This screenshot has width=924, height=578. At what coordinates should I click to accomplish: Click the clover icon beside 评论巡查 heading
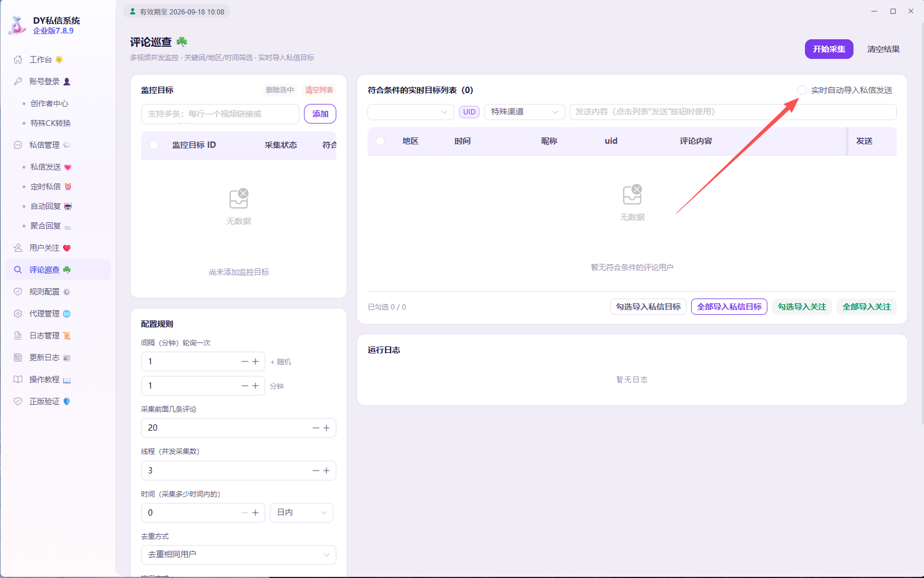coord(181,42)
